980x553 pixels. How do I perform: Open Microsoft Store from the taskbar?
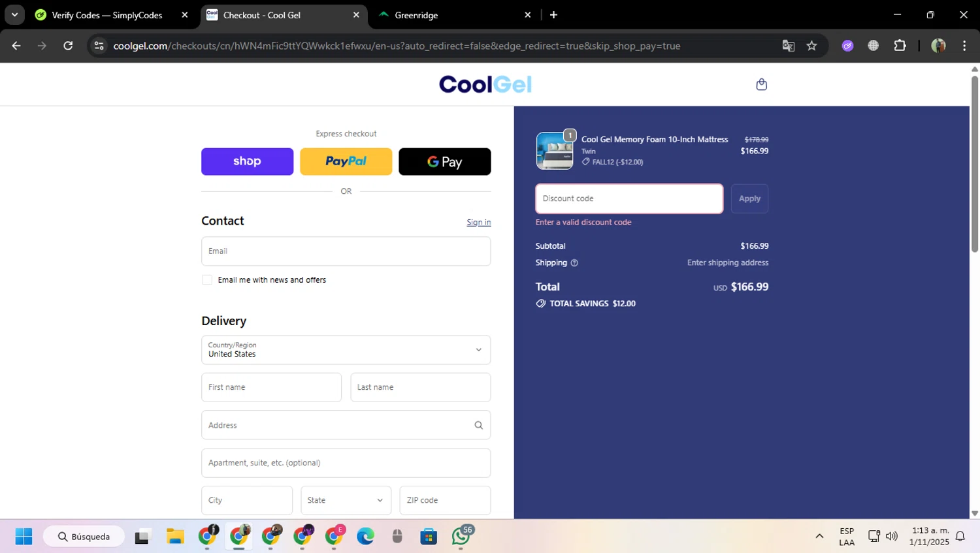429,537
